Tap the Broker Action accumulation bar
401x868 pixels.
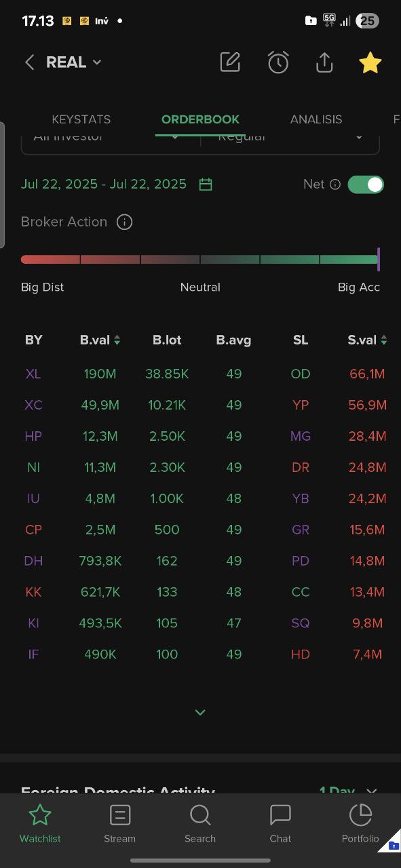[200, 259]
